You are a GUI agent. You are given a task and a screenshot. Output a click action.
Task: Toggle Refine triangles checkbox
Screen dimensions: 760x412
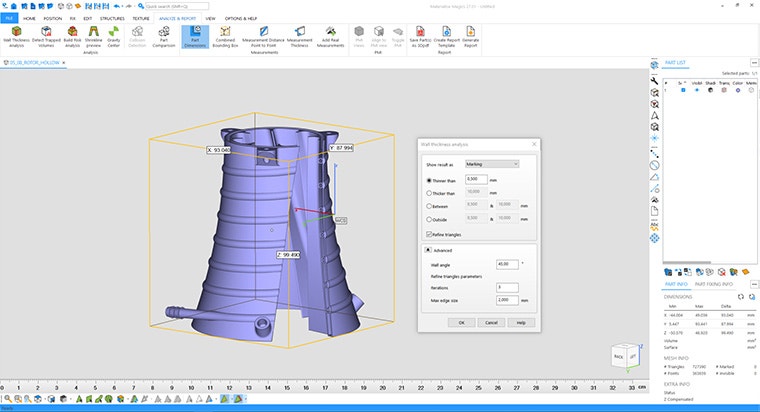[x=429, y=234]
